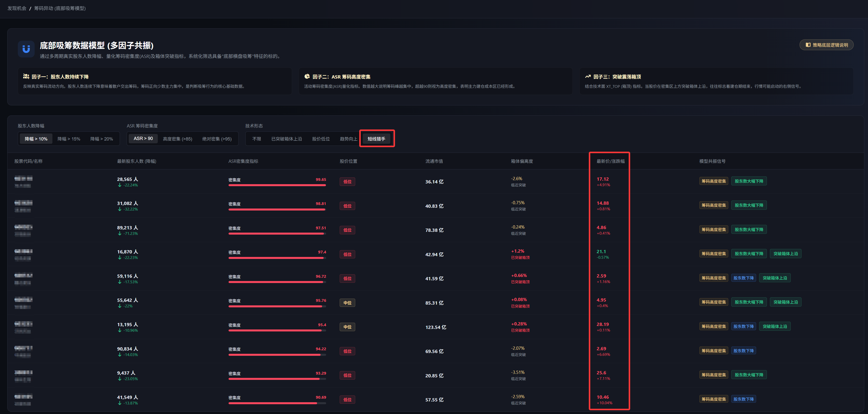868x414 pixels.
Task: Open the 策略底层逻辑说明 button
Action: pyautogui.click(x=827, y=45)
